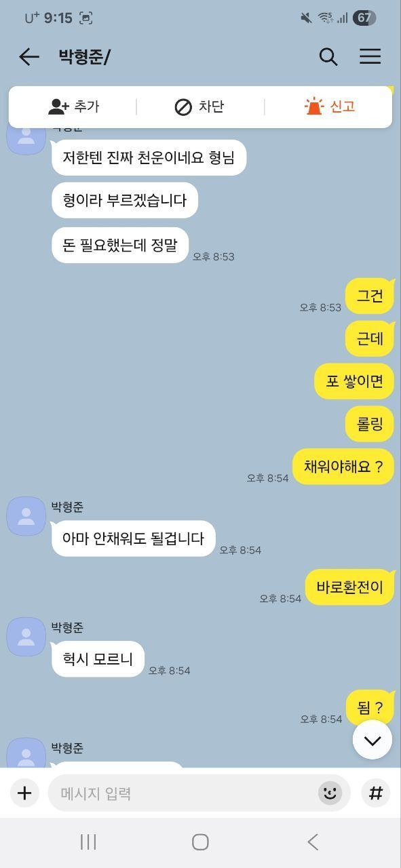The height and width of the screenshot is (868, 401).
Task: Tap the hashtag search icon
Action: pyautogui.click(x=376, y=793)
